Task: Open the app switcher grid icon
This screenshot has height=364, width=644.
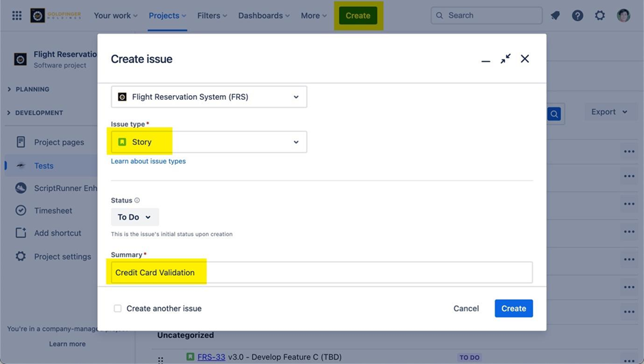Action: pyautogui.click(x=17, y=16)
